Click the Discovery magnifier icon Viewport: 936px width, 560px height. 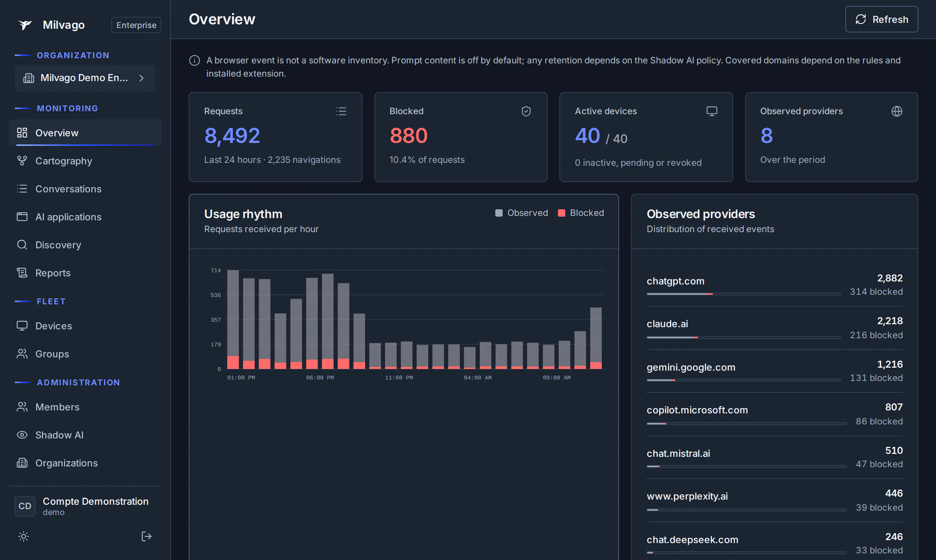pos(22,245)
